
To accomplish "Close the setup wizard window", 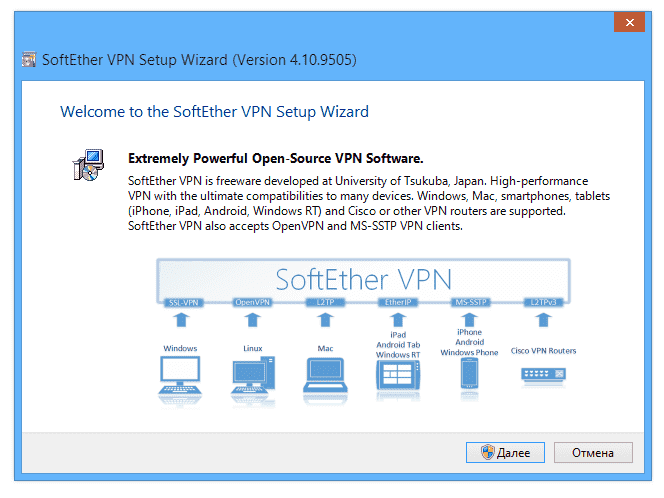I will click(x=628, y=20).
